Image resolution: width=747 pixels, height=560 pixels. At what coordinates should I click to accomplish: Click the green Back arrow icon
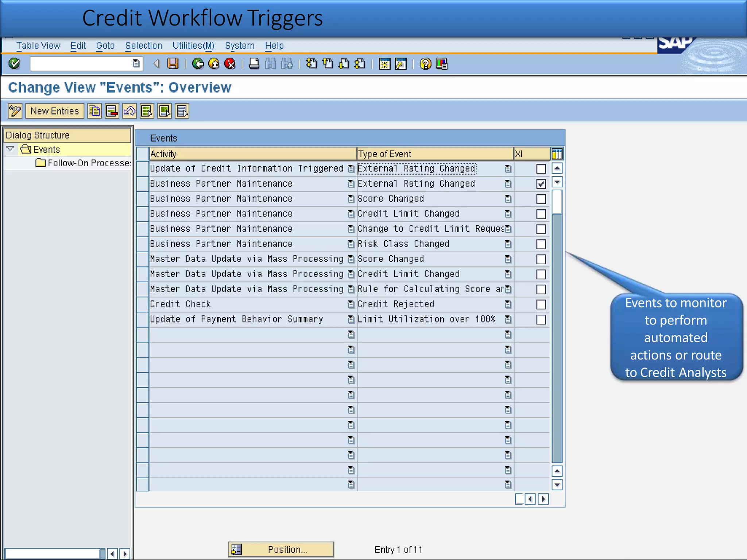coord(198,64)
